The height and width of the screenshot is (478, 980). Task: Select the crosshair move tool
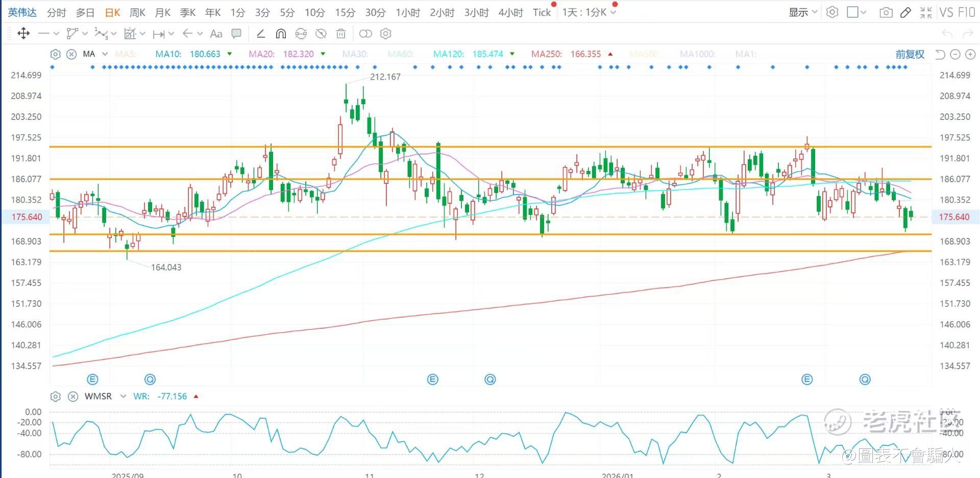pyautogui.click(x=23, y=34)
